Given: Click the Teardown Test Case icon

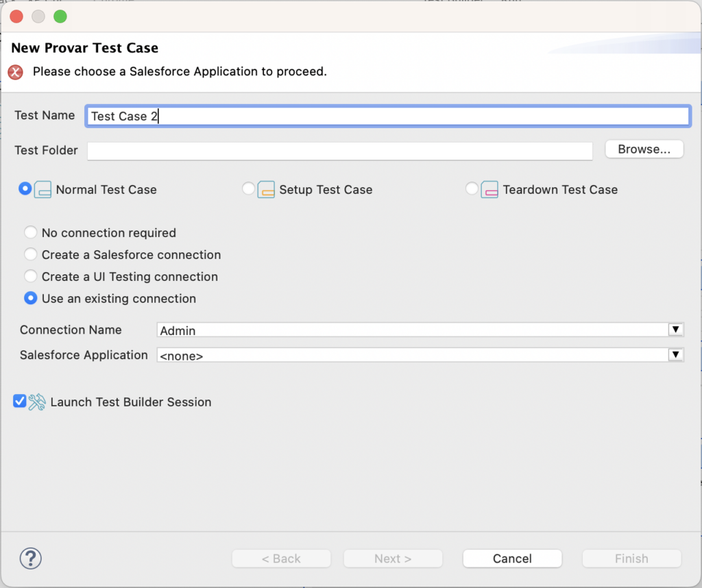Looking at the screenshot, I should click(x=488, y=189).
